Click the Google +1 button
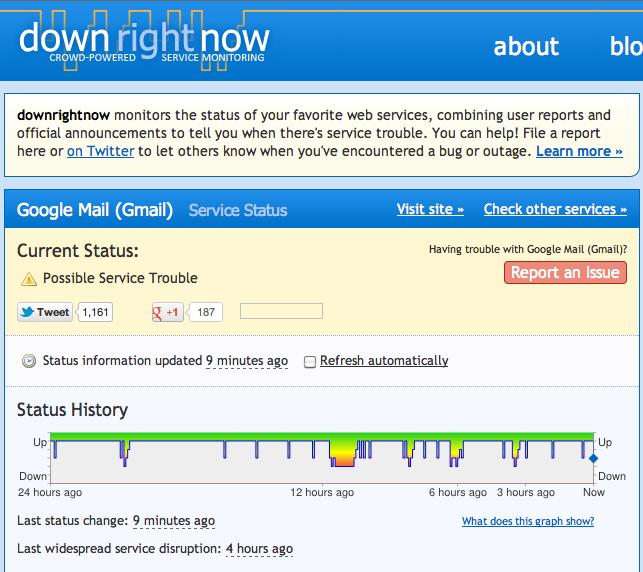The image size is (643, 572). pos(167,312)
